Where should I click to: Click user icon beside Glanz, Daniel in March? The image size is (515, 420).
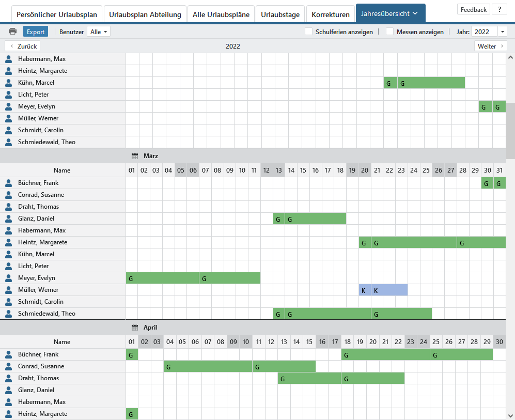point(8,219)
